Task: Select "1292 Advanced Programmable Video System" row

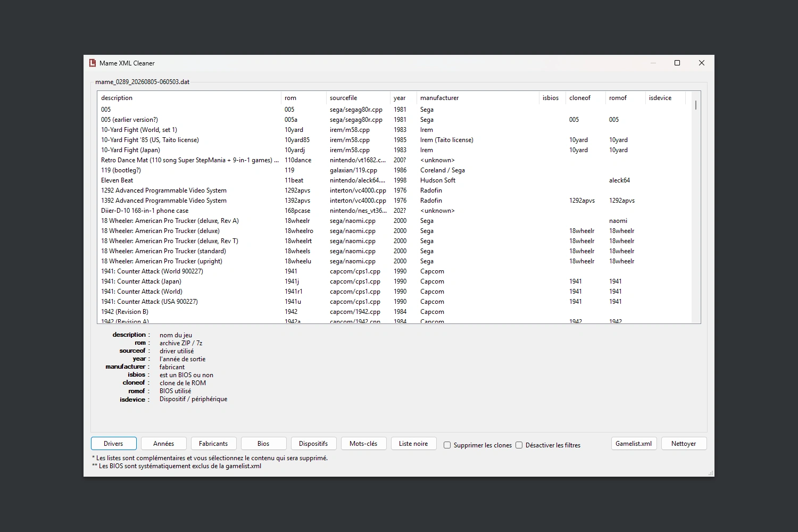Action: coord(395,190)
